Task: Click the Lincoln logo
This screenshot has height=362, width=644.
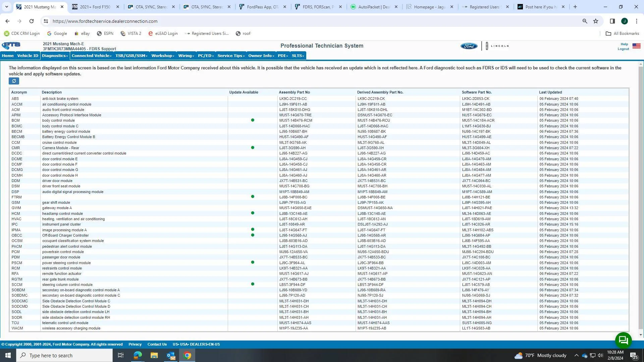Action: coord(497,46)
